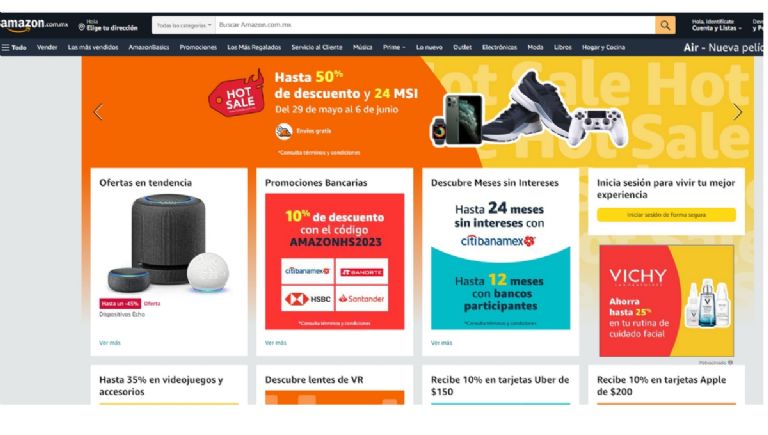
Task: Select Los más vendidos menu item
Action: (x=93, y=48)
